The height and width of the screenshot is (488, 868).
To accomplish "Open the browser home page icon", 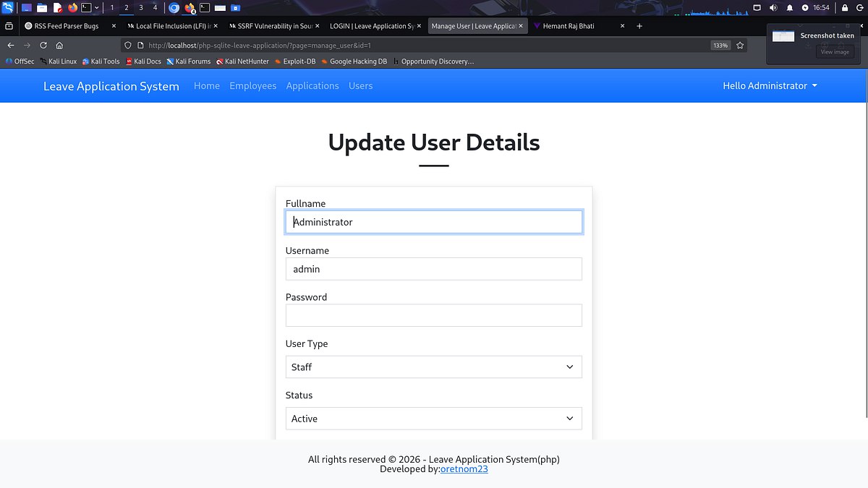I will [61, 45].
